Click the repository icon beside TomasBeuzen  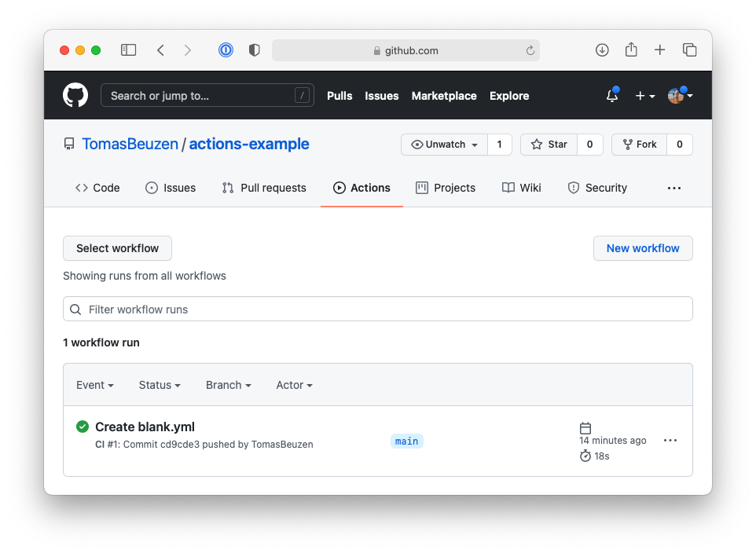coord(69,144)
